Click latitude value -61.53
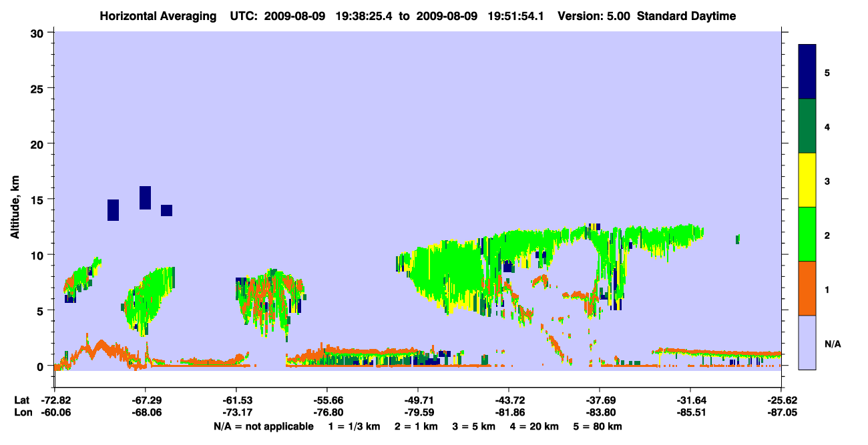This screenshot has width=868, height=445. pos(236,400)
